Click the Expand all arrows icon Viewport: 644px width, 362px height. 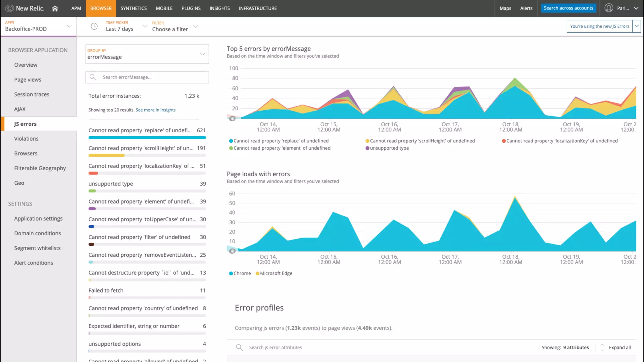click(602, 347)
